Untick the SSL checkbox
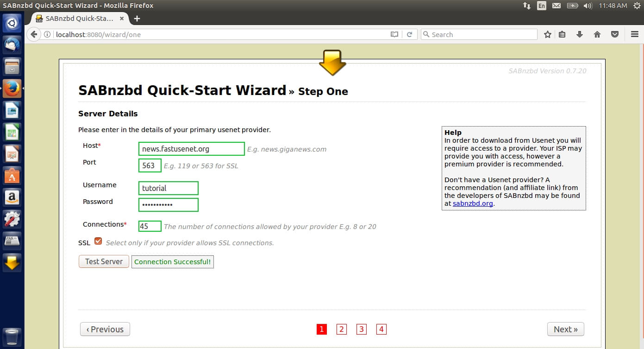This screenshot has width=644, height=349. 98,241
